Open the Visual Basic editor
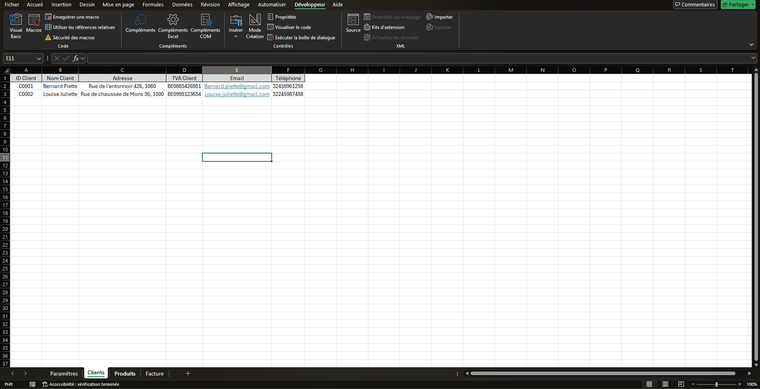This screenshot has height=389, width=760. pyautogui.click(x=16, y=26)
